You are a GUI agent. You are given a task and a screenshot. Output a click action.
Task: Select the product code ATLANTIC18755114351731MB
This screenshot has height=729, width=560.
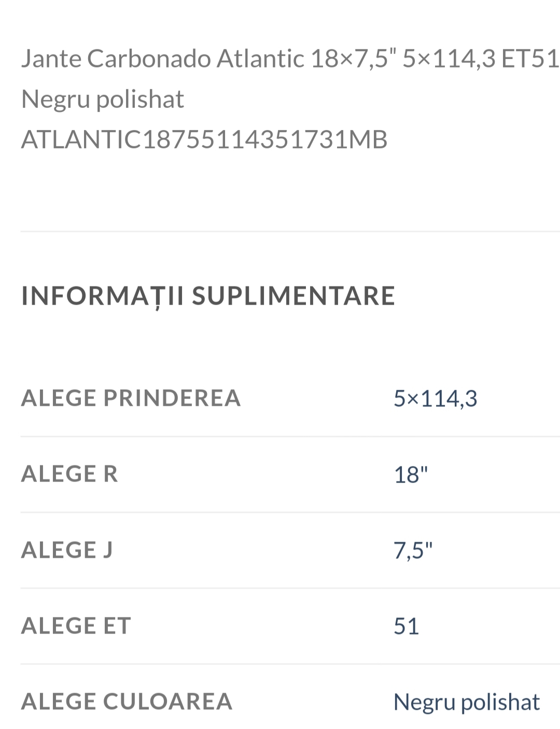point(204,140)
